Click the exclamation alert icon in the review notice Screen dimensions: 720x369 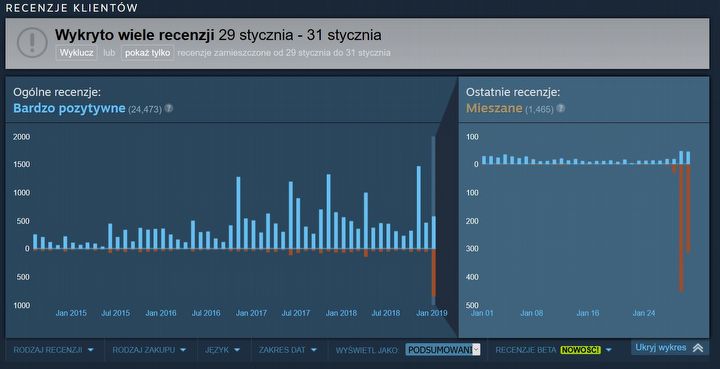(x=32, y=43)
